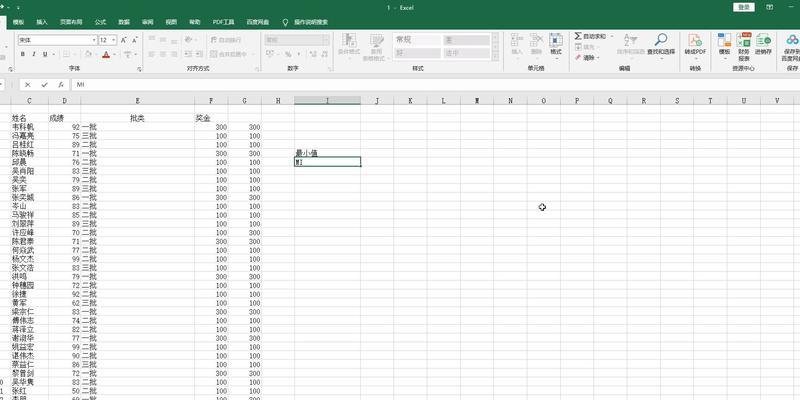800x400 pixels.
Task: Open 模板 resource center button
Action: coord(724,45)
